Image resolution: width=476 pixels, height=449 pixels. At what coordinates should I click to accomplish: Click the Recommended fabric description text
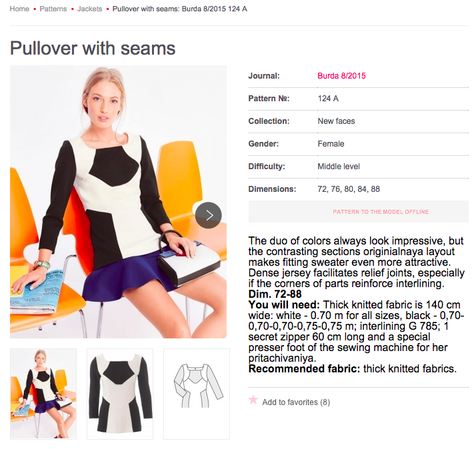(x=353, y=368)
